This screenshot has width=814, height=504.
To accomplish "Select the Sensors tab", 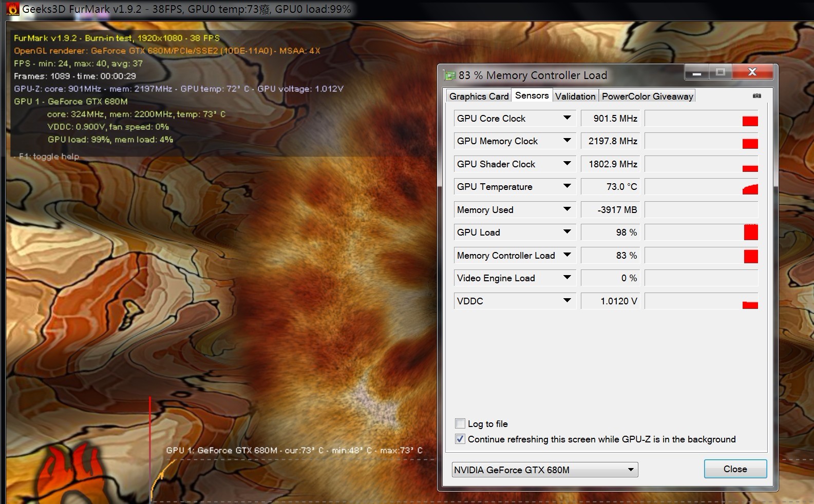I will (532, 95).
